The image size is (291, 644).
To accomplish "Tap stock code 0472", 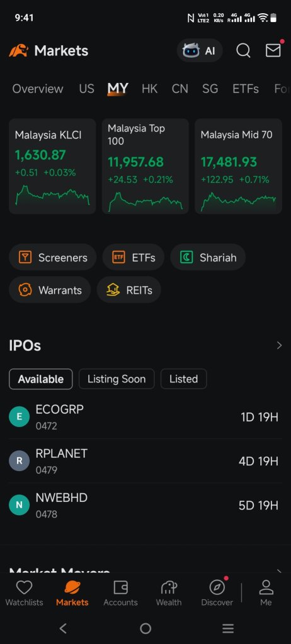I will [x=47, y=426].
